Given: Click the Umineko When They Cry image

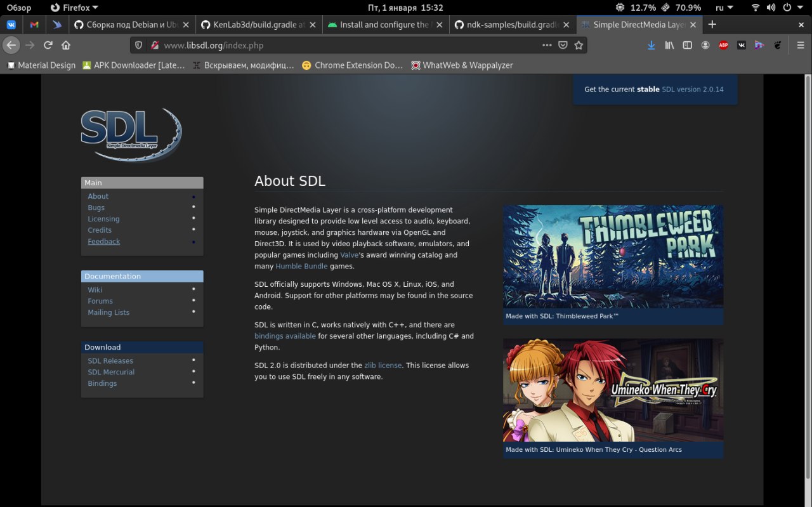Looking at the screenshot, I should tap(613, 390).
